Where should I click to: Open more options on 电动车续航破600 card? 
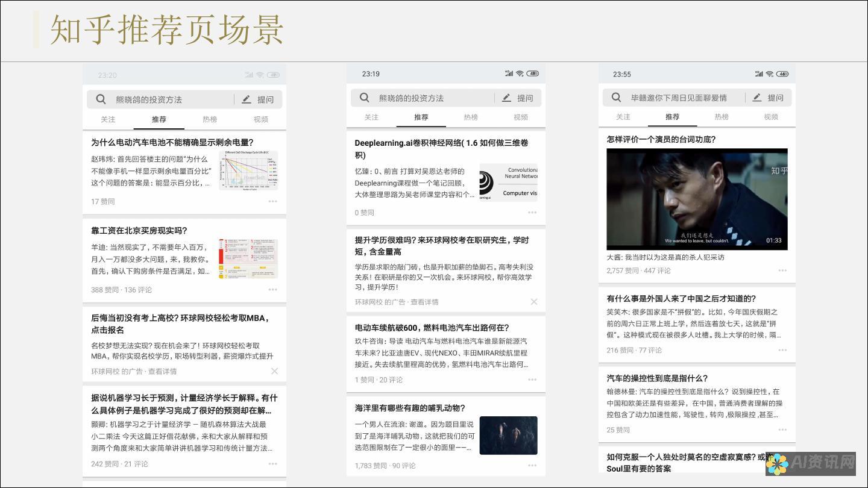point(532,380)
